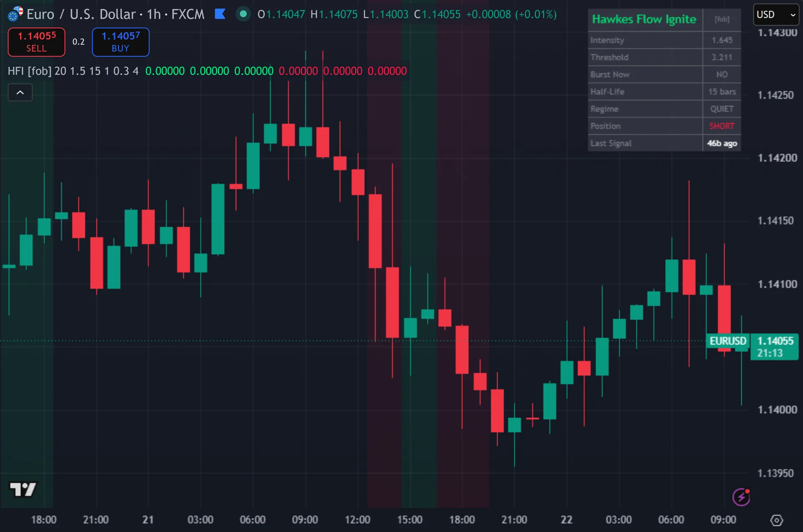Click the 1.14100 price scale label
803x532 pixels.
[x=777, y=284]
